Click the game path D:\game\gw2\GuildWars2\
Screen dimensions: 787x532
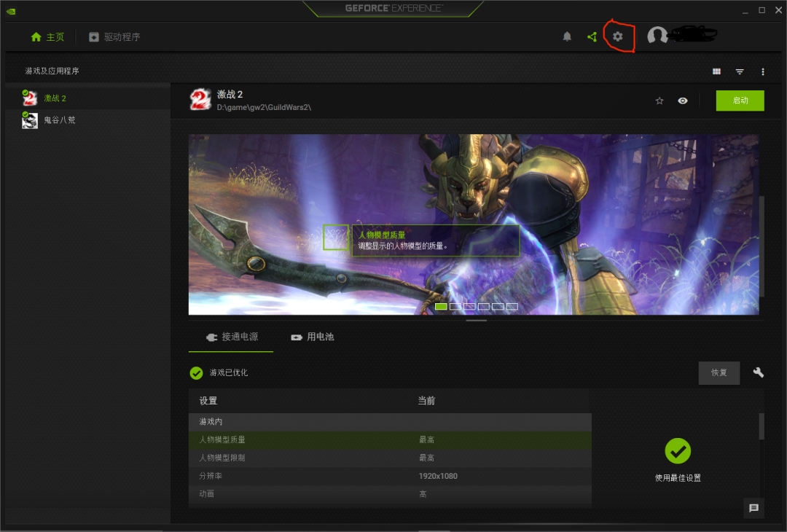tap(264, 107)
